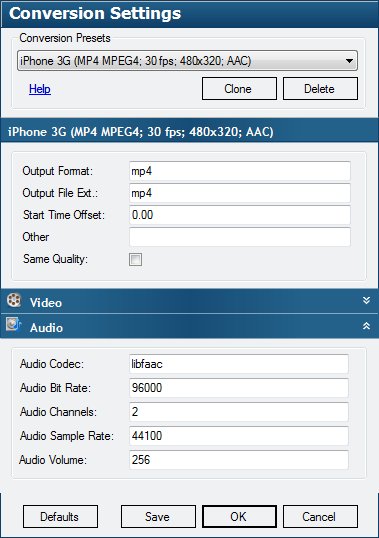Edit the Output Format field

pos(239,171)
